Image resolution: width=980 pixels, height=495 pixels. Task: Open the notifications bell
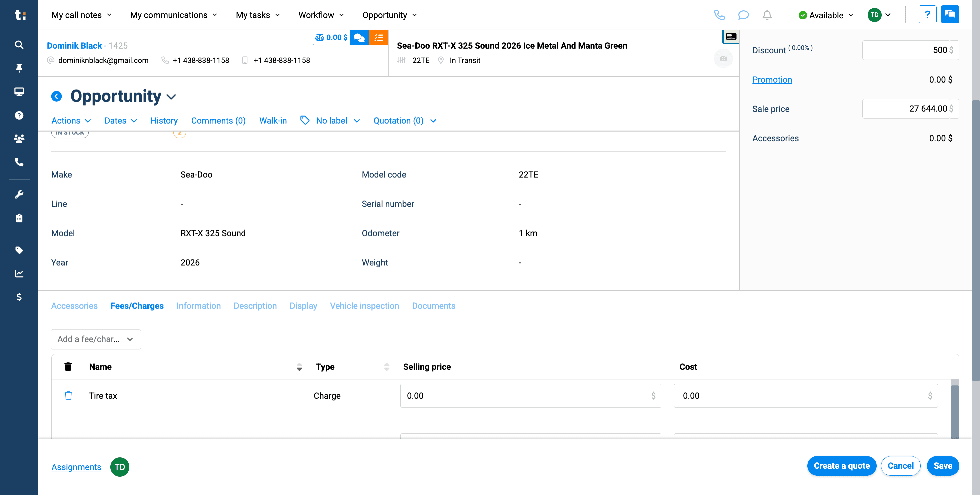[767, 15]
